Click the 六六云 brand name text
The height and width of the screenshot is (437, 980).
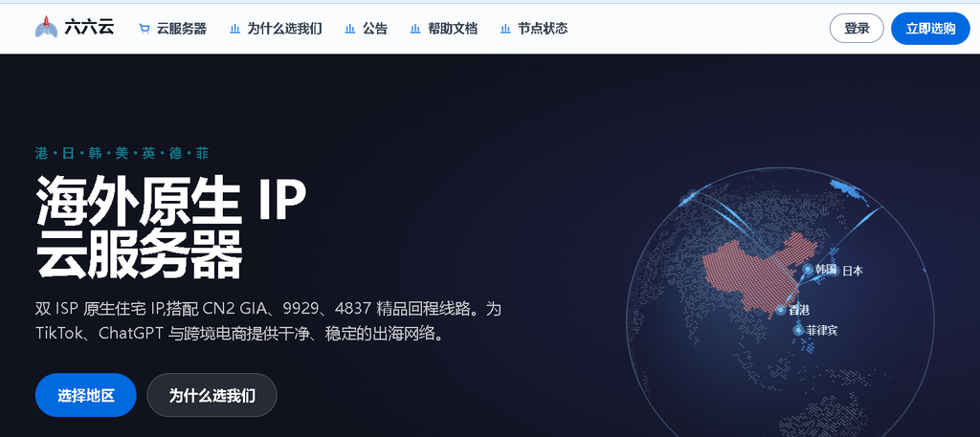89,28
